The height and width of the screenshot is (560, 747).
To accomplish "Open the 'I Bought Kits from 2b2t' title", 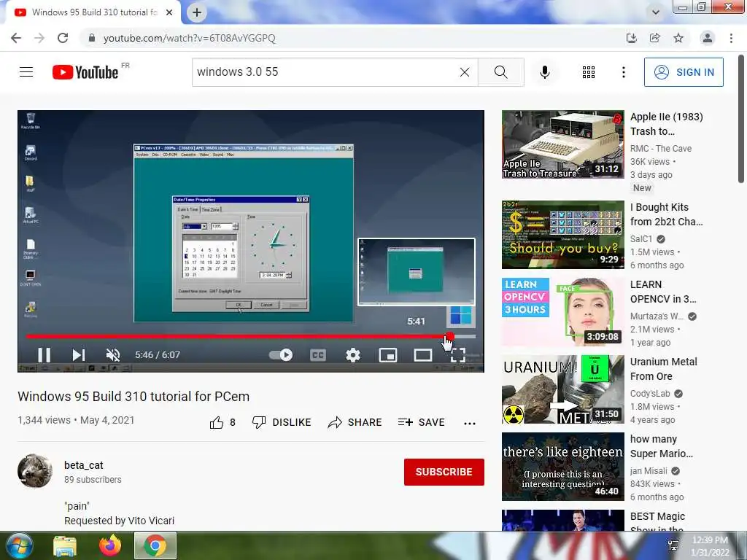I will 667,214.
